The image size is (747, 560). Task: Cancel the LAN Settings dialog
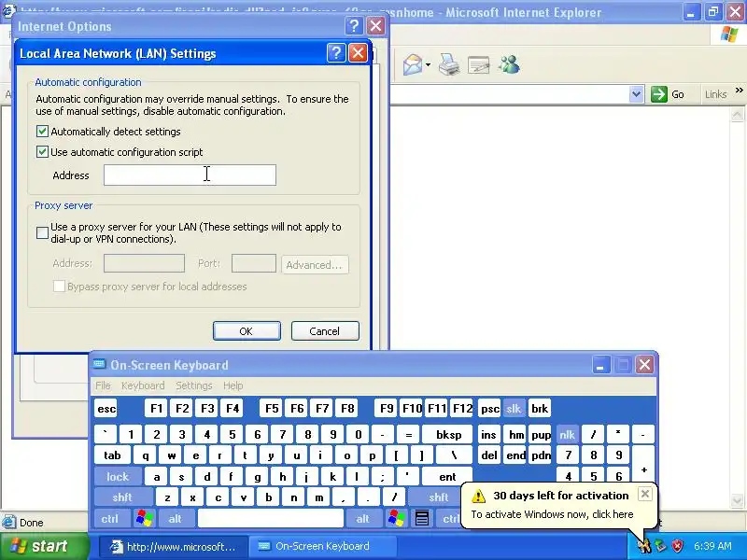(325, 331)
